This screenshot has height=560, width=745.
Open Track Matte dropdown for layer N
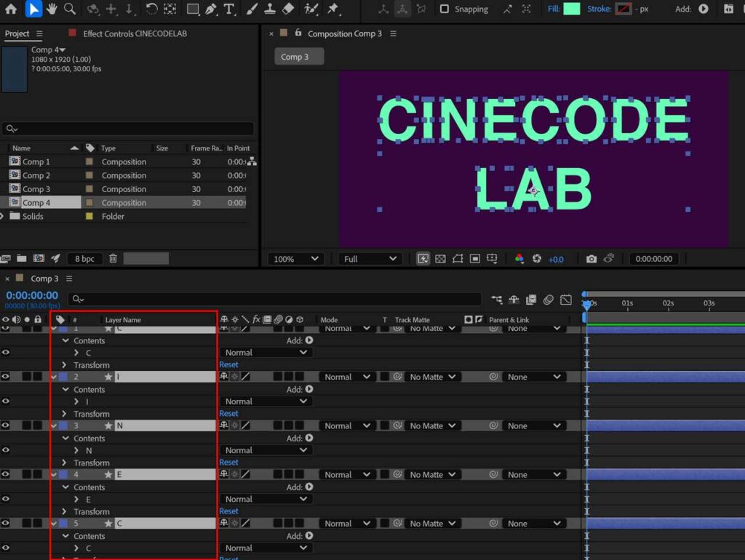432,425
